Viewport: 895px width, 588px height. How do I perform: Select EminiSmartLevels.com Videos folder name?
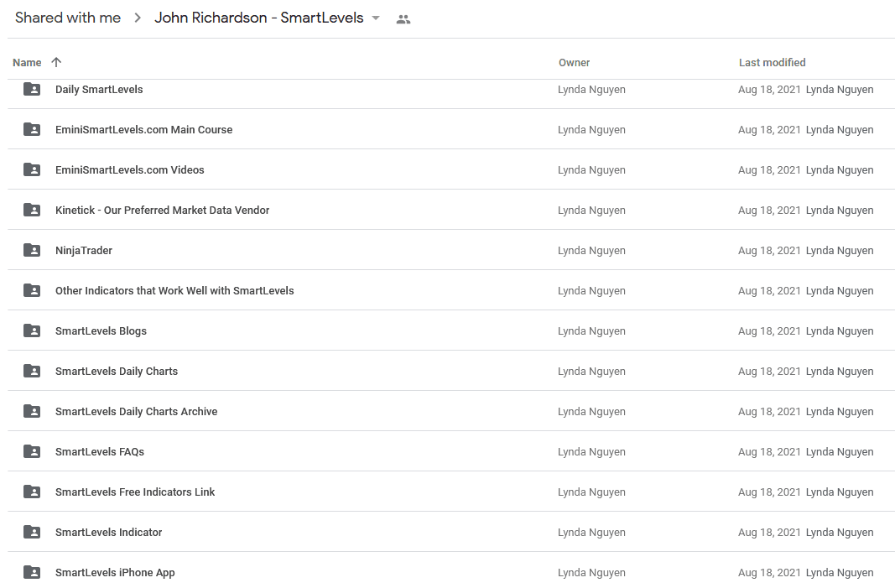click(x=129, y=170)
